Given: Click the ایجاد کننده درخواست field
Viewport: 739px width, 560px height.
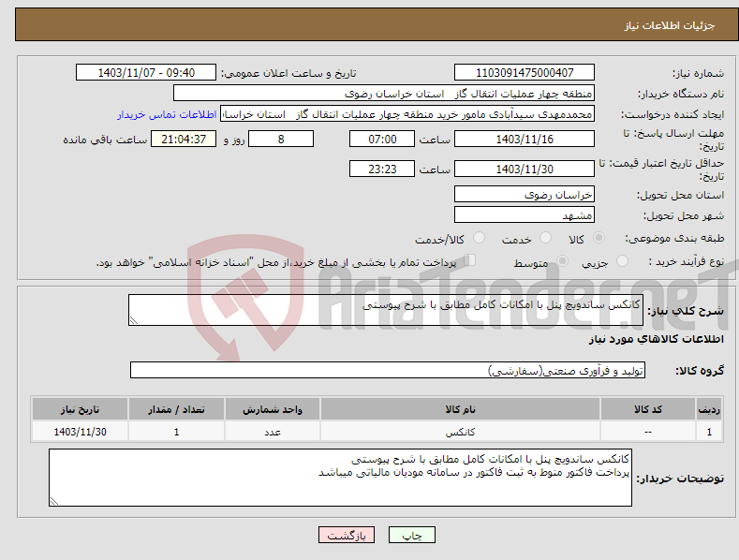Looking at the screenshot, I should coord(407,114).
